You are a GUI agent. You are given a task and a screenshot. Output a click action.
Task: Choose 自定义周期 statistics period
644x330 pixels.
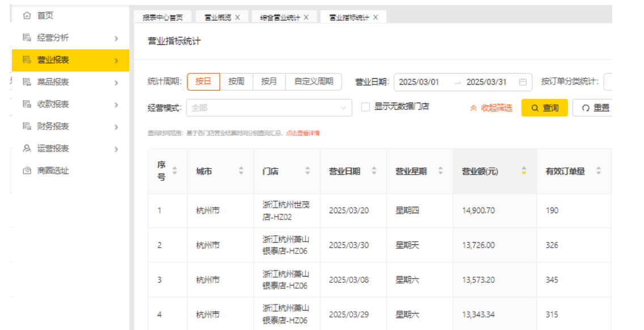(313, 82)
